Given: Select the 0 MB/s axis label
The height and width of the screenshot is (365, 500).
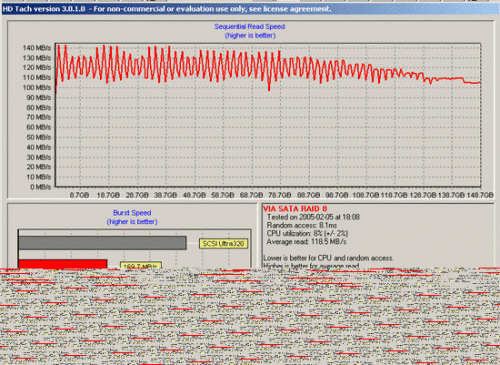Looking at the screenshot, I should [x=40, y=187].
